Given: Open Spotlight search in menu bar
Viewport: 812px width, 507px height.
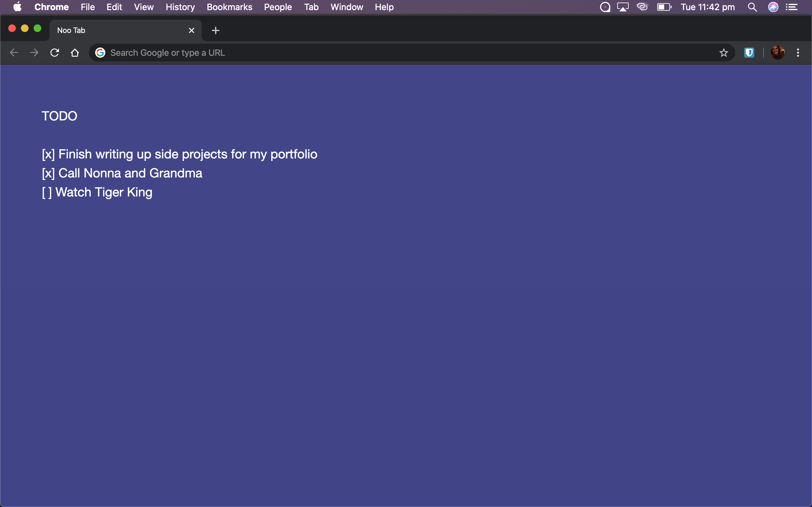Looking at the screenshot, I should click(752, 7).
